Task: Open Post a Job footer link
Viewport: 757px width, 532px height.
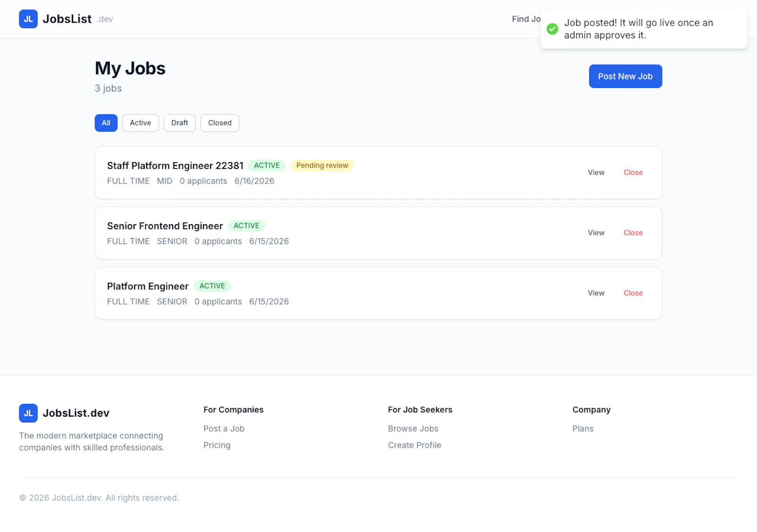Action: tap(224, 428)
